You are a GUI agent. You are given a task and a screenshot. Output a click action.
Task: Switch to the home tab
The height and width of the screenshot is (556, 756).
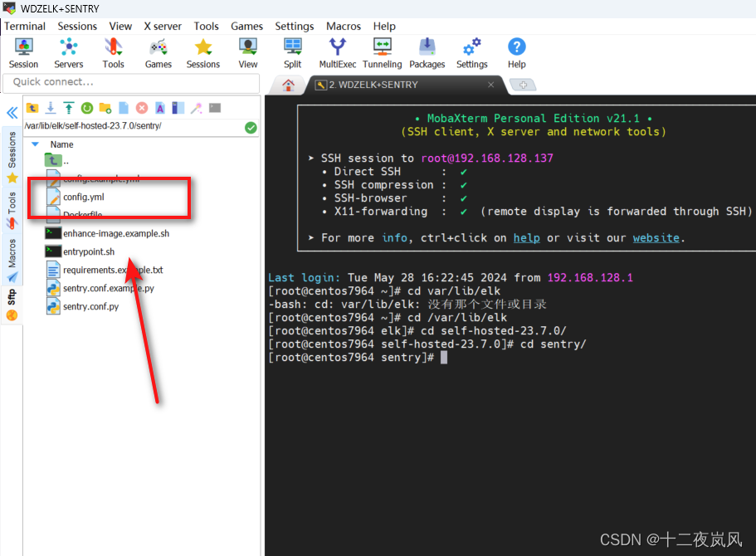point(288,85)
